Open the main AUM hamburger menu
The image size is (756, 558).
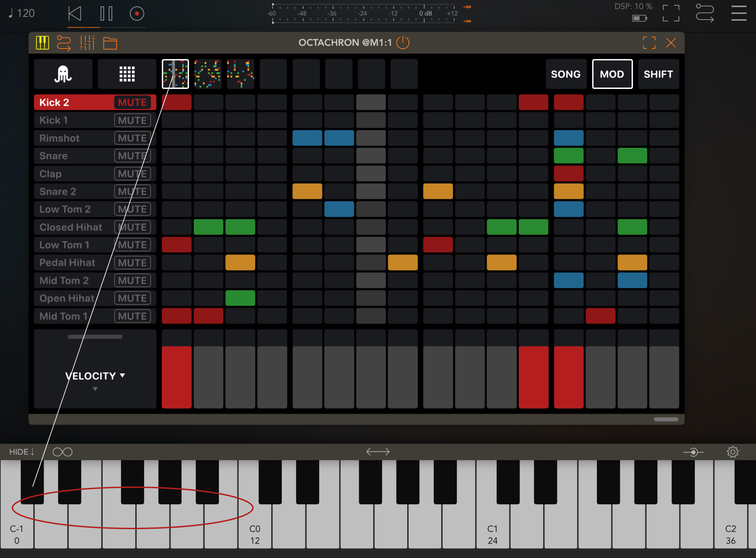[x=738, y=14]
